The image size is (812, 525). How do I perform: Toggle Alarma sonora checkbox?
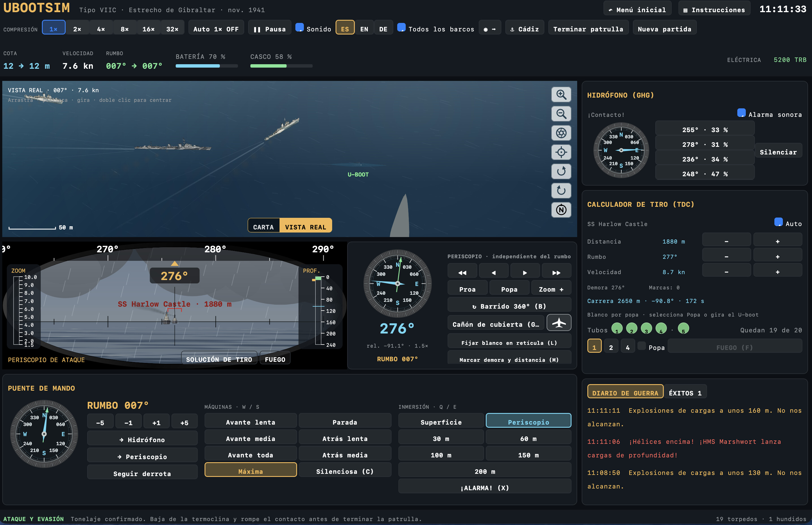tap(741, 113)
